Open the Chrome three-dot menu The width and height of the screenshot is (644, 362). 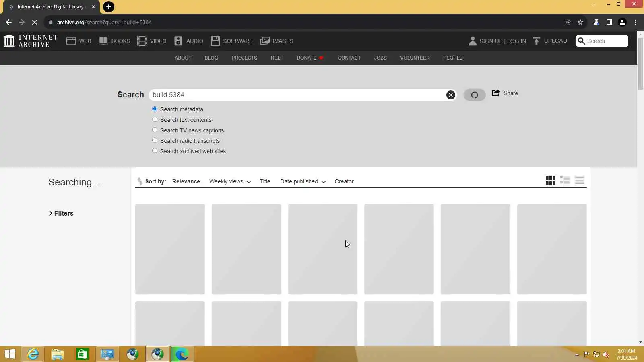[636, 22]
